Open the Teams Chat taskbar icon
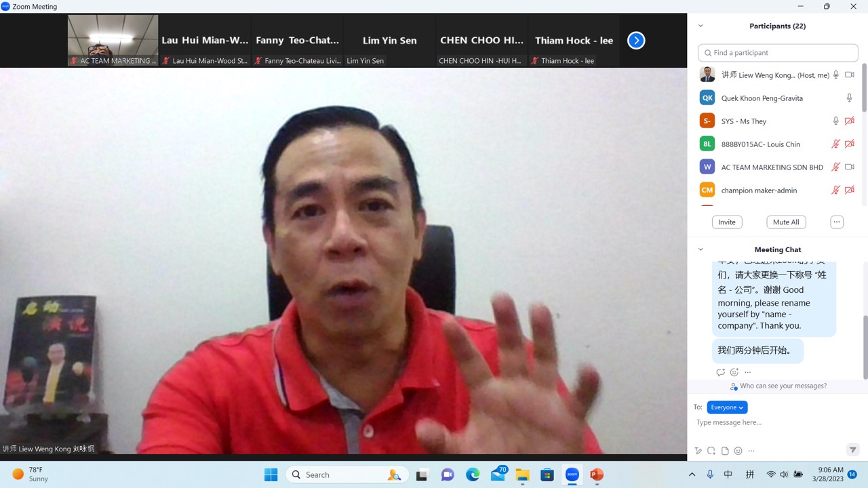The height and width of the screenshot is (488, 868). [x=448, y=474]
